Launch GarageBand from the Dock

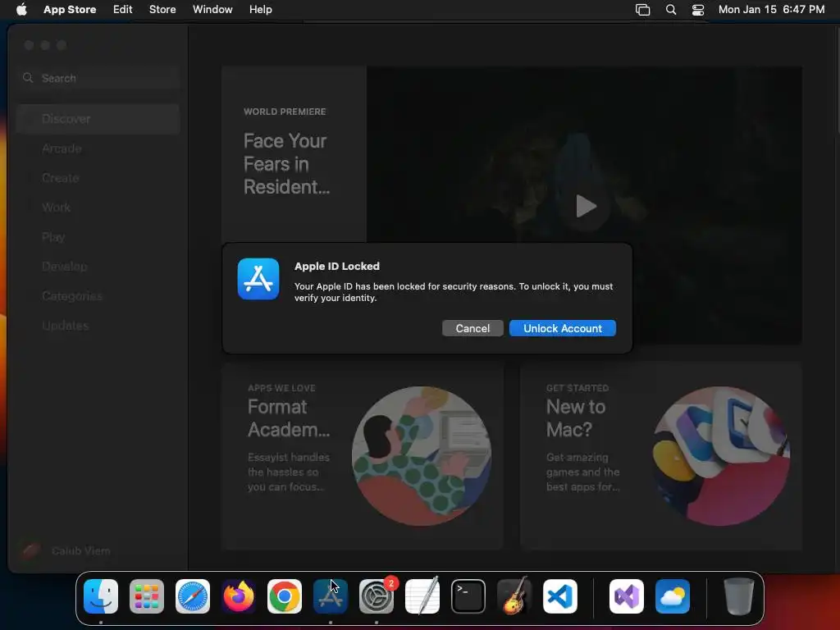coord(514,596)
